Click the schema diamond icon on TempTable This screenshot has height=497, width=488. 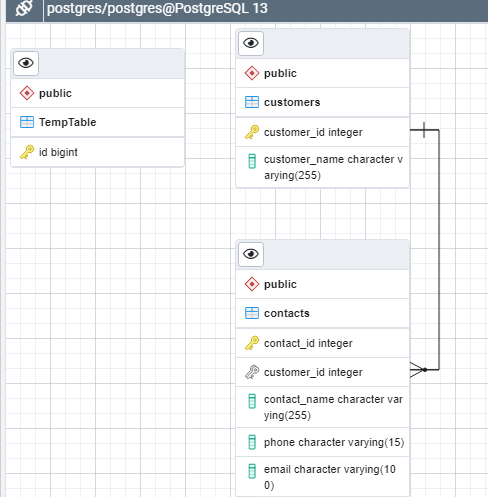27,93
